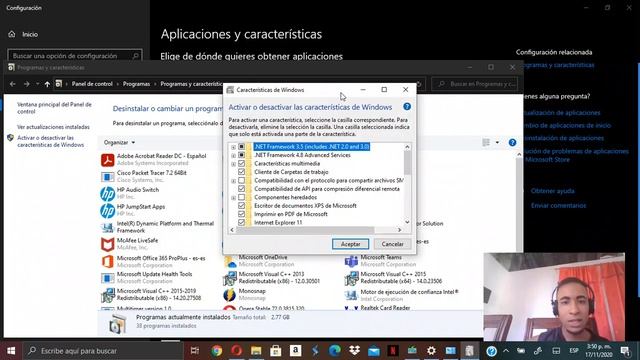The width and height of the screenshot is (640, 360).
Task: Select McAfee LiveSafe program icon
Action: tap(107, 244)
